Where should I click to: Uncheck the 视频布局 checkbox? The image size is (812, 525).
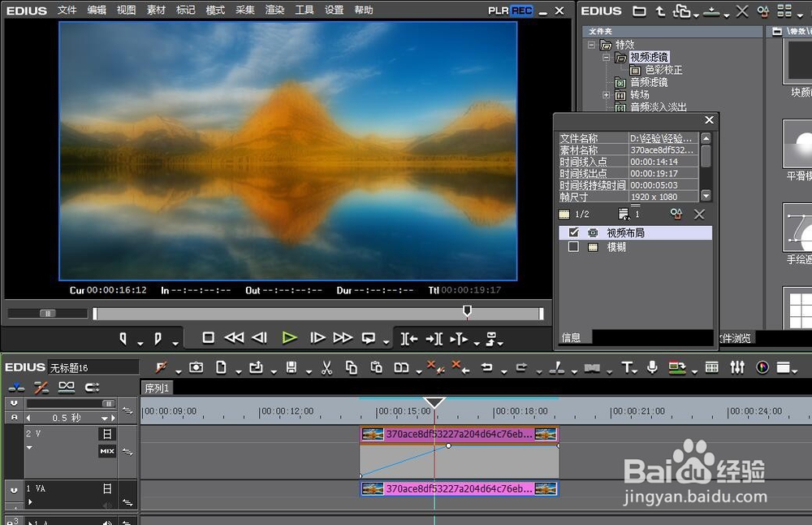[x=573, y=232]
